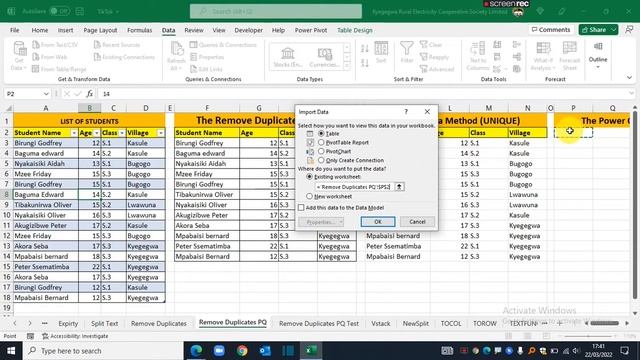Click the horizontal sheet scrollbar
Image resolution: width=640 pixels, height=360 pixels.
[x=604, y=323]
